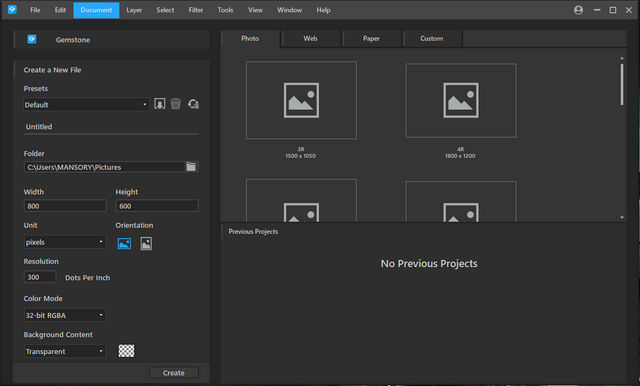Image resolution: width=640 pixels, height=386 pixels.
Task: Reset presets with the refresh icon
Action: point(193,104)
